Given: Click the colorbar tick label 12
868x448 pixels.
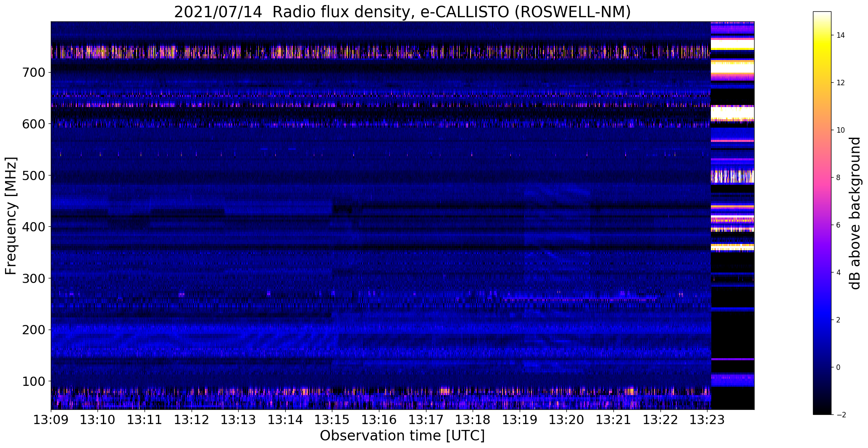Looking at the screenshot, I should (x=841, y=83).
